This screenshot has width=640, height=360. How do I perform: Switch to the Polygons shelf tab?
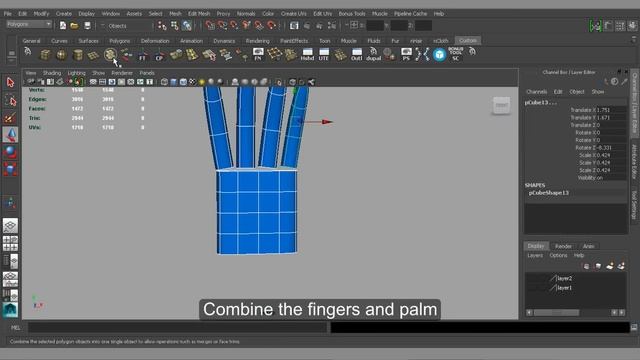click(120, 41)
